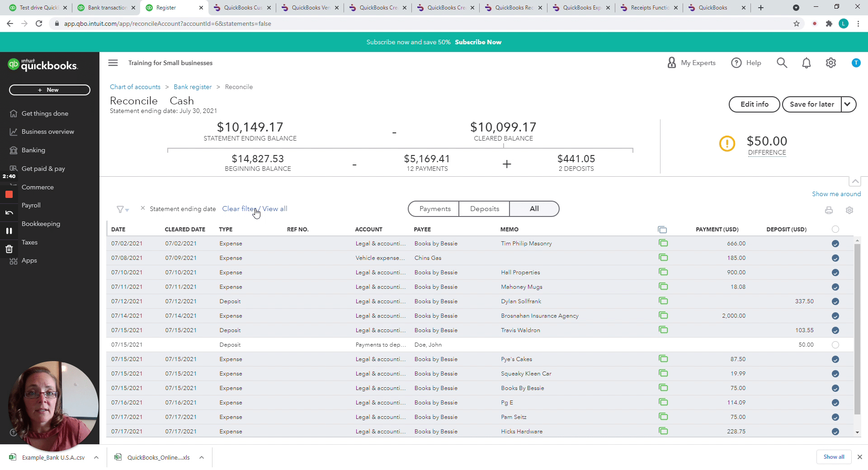868x470 pixels.
Task: Toggle the select-all circle in header
Action: 835,229
